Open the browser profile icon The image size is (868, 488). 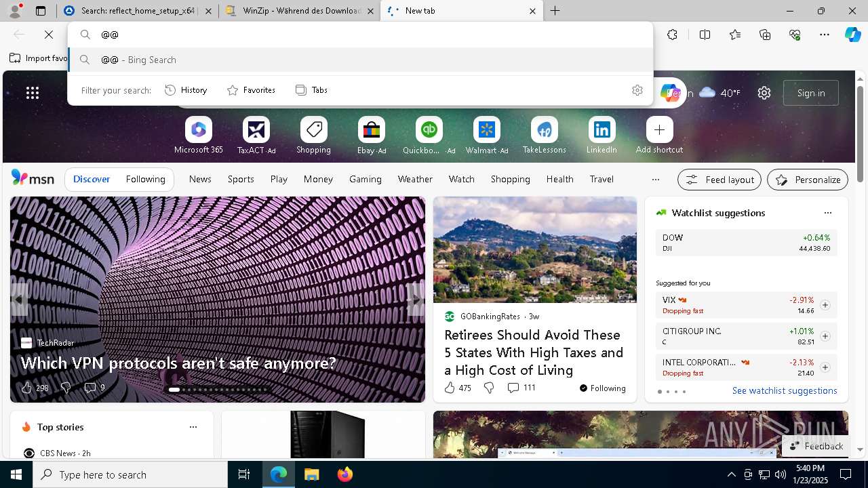click(16, 10)
